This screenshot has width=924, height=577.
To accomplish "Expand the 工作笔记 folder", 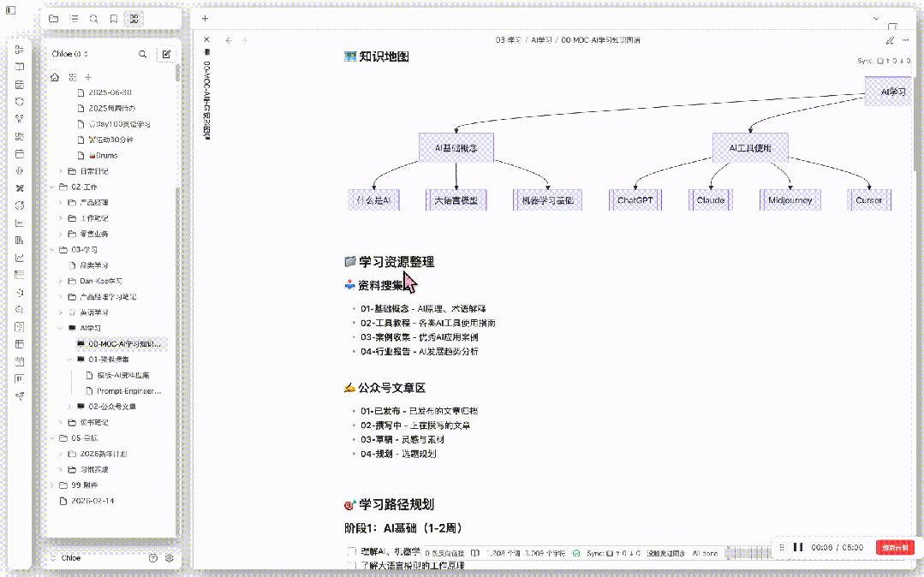I will click(x=61, y=218).
